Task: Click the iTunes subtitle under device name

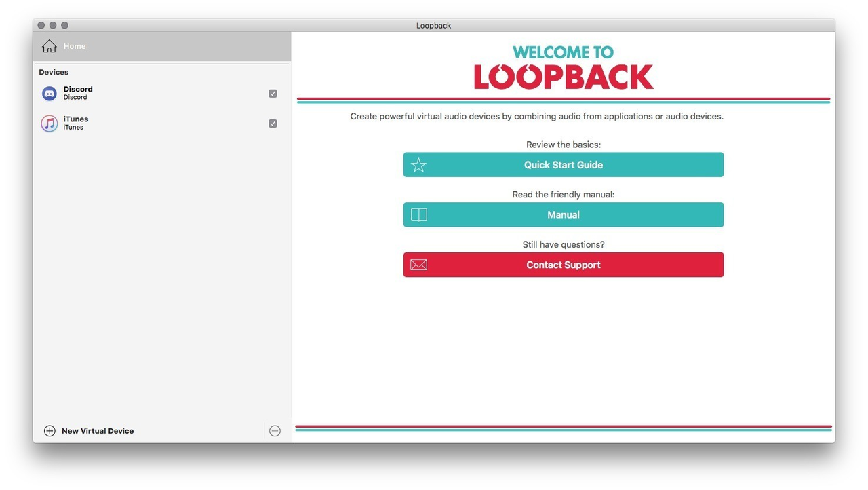Action: point(73,128)
